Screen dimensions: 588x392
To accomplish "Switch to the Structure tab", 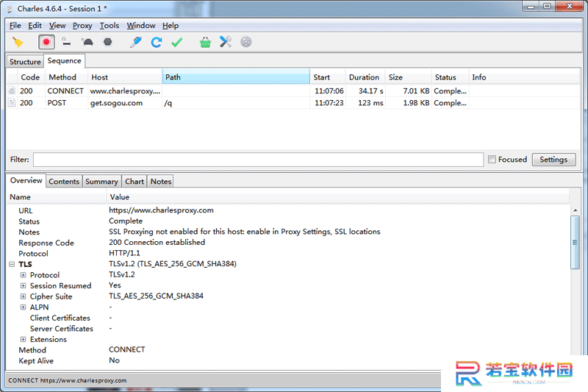I will pos(25,62).
